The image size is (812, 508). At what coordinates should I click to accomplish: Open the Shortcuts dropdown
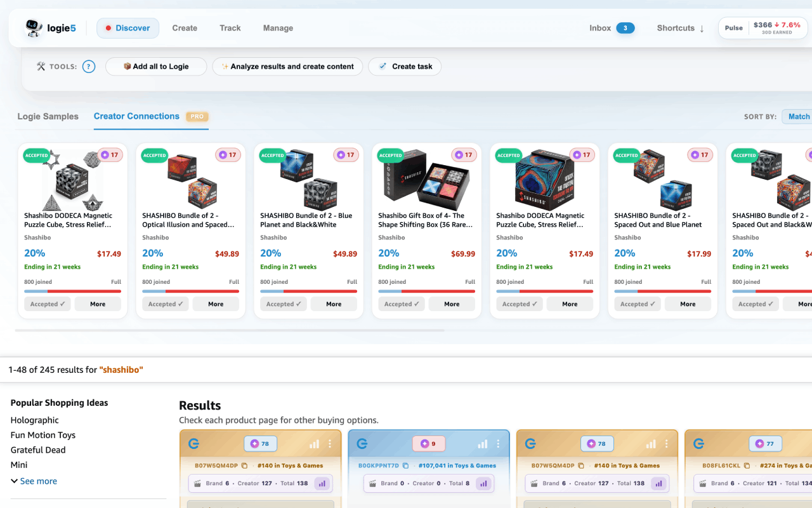[x=681, y=28]
